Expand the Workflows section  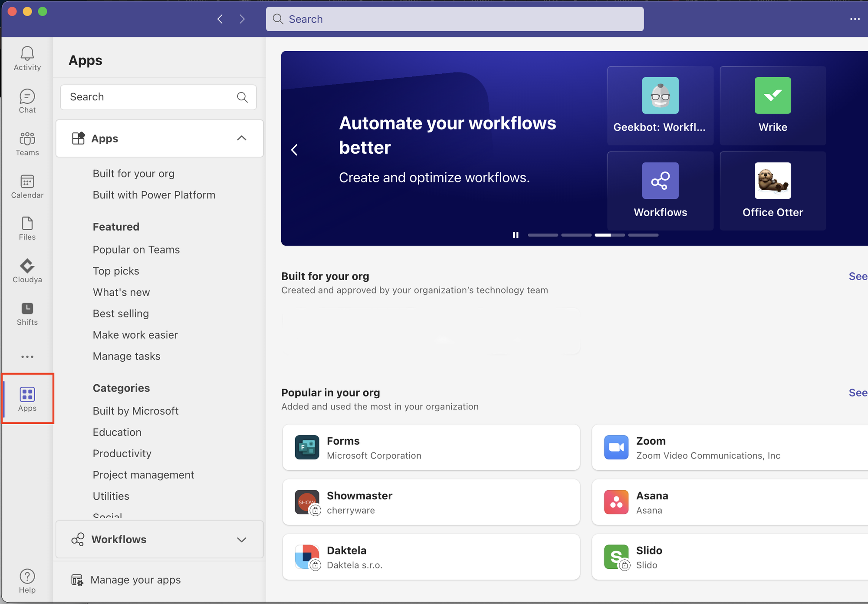click(x=242, y=539)
